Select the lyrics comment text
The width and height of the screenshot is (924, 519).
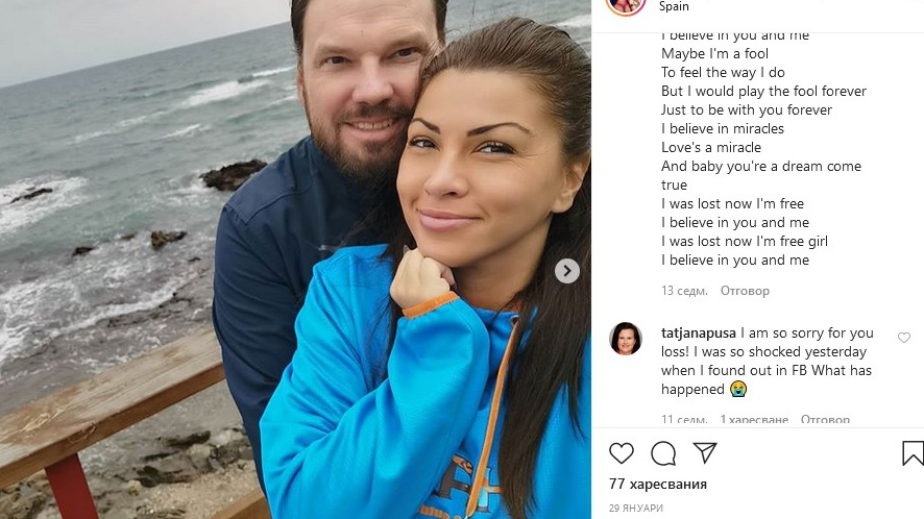pyautogui.click(x=764, y=147)
